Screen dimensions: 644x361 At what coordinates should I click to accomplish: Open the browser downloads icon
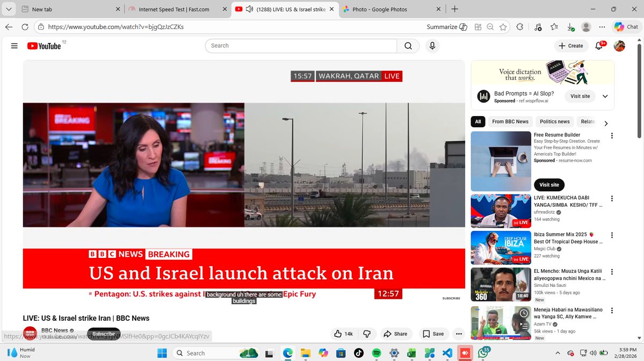click(x=570, y=27)
